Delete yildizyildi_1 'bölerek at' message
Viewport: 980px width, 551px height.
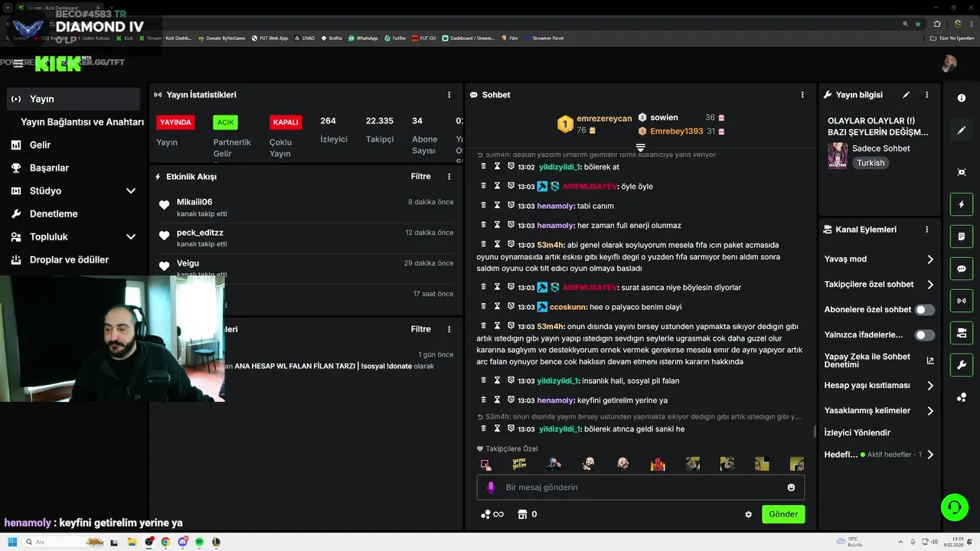(x=483, y=166)
